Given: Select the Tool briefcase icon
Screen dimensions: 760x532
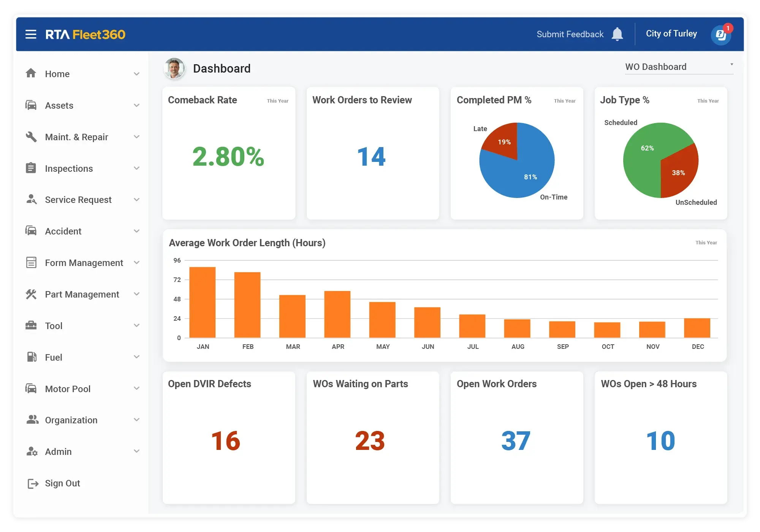Looking at the screenshot, I should [x=32, y=326].
